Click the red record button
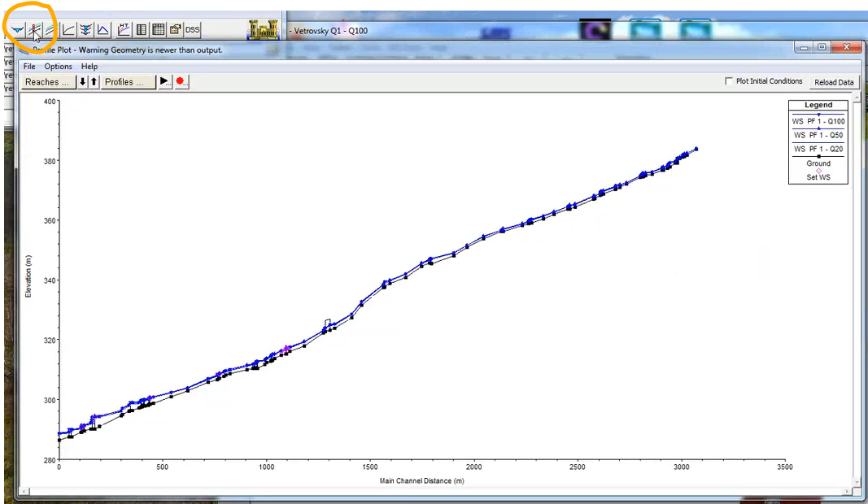Image resolution: width=868 pixels, height=504 pixels. point(181,82)
